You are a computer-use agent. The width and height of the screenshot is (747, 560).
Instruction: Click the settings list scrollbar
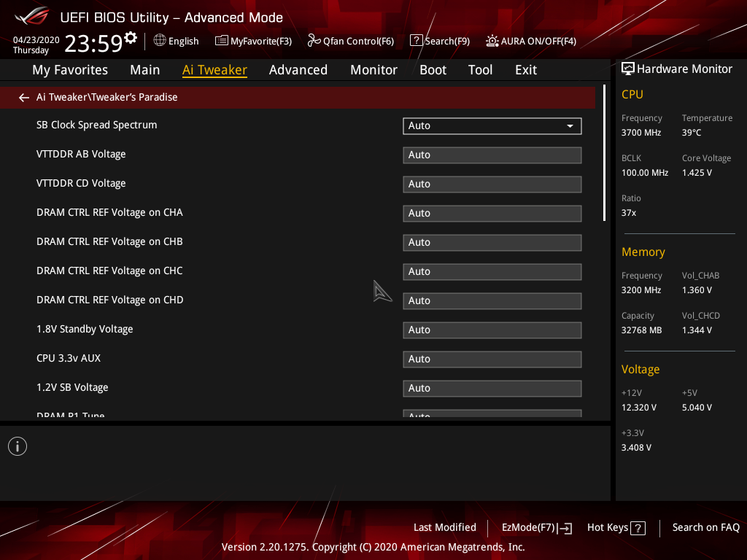point(604,152)
